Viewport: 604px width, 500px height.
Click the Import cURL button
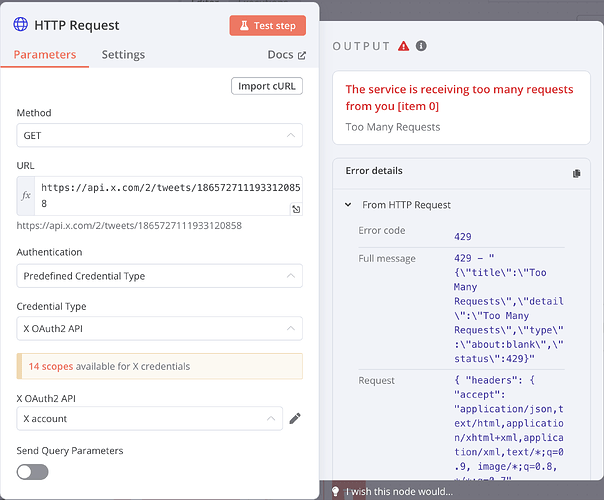pyautogui.click(x=267, y=86)
